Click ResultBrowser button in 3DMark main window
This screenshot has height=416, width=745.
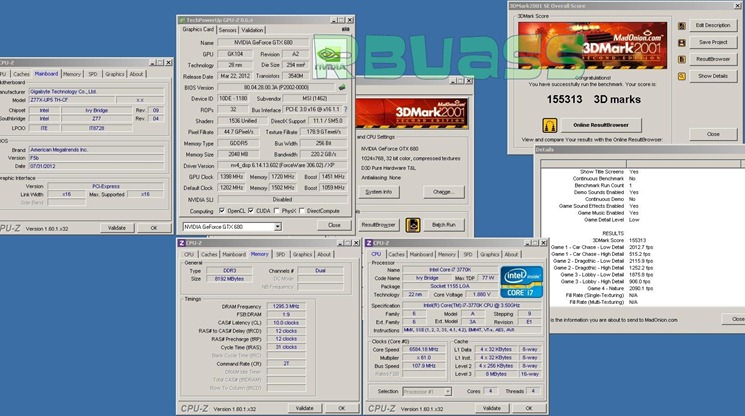378,225
